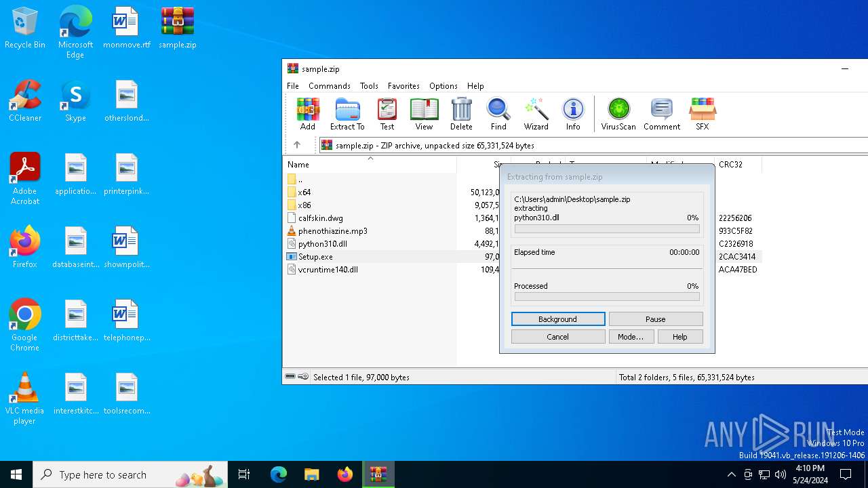Open printerpink... desktop file

127,175
